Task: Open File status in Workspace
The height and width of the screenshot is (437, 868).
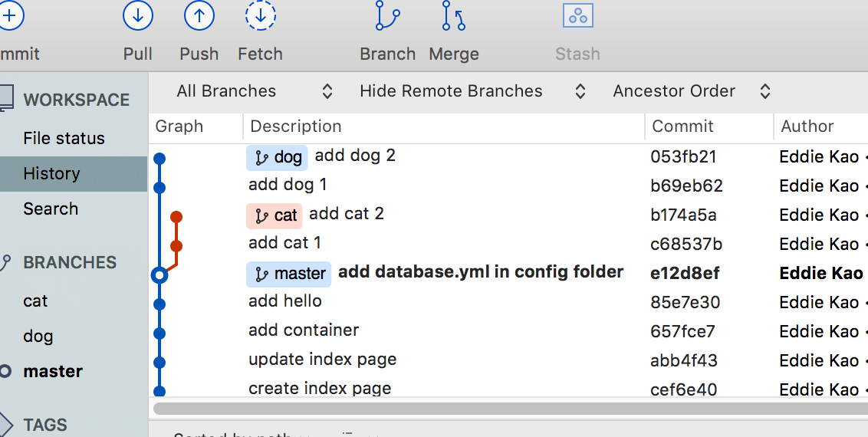Action: click(x=64, y=138)
